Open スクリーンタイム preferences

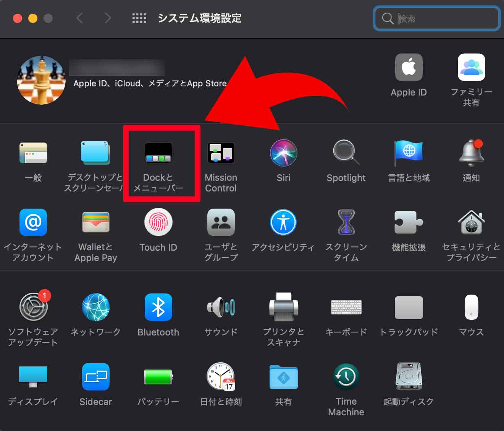[346, 222]
